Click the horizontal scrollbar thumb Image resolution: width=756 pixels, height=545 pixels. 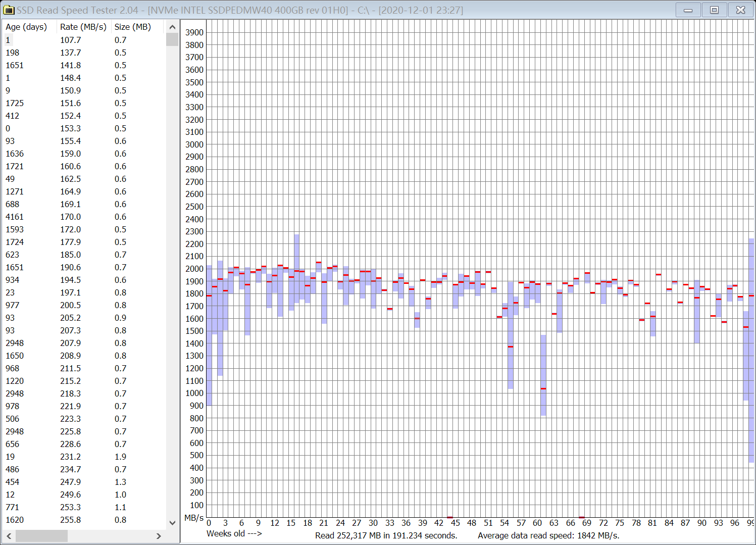tap(42, 536)
